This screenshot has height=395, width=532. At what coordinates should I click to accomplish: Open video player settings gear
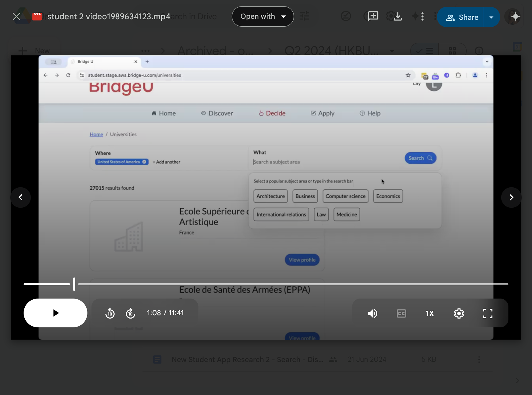pyautogui.click(x=459, y=314)
